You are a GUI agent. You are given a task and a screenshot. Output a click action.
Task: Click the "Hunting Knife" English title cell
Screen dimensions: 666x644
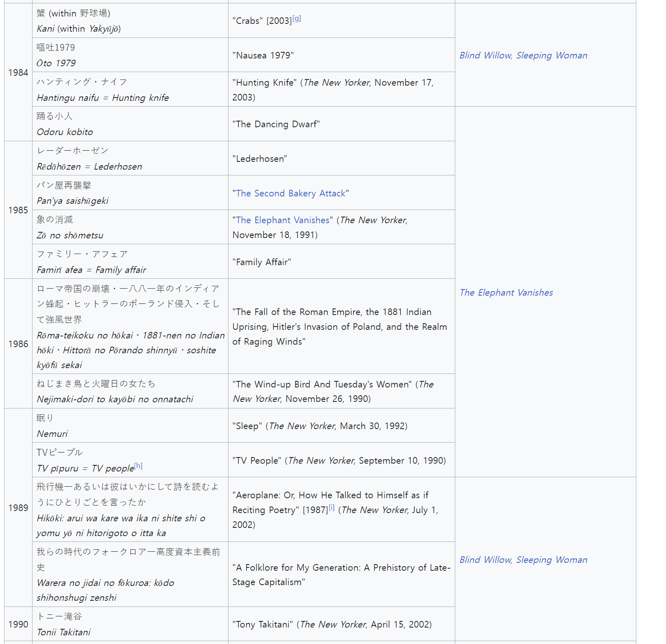tap(341, 89)
